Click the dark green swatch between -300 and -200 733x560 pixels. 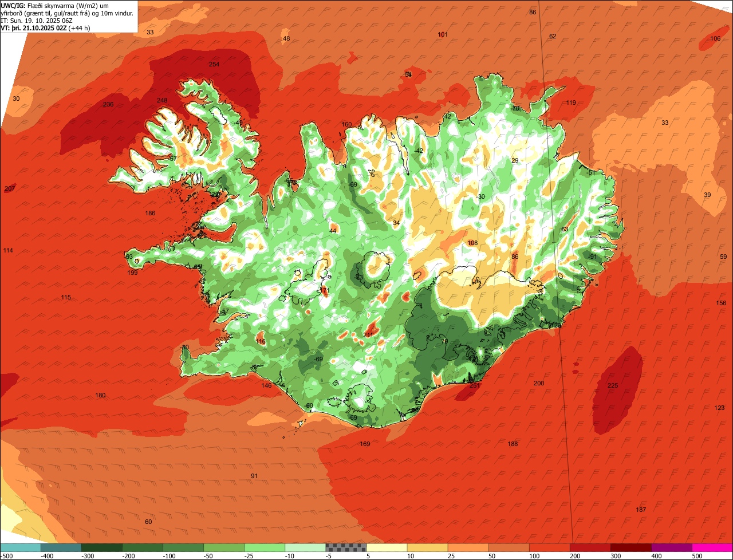pyautogui.click(x=102, y=547)
